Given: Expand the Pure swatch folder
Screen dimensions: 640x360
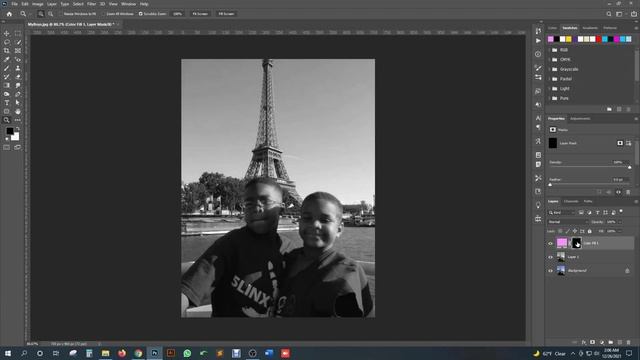Looking at the screenshot, I should tap(550, 98).
